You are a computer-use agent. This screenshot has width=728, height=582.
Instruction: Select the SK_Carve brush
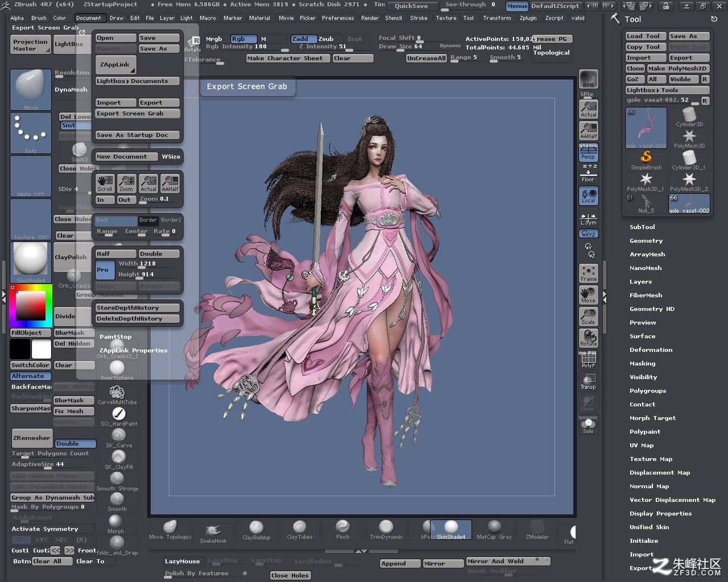(119, 438)
